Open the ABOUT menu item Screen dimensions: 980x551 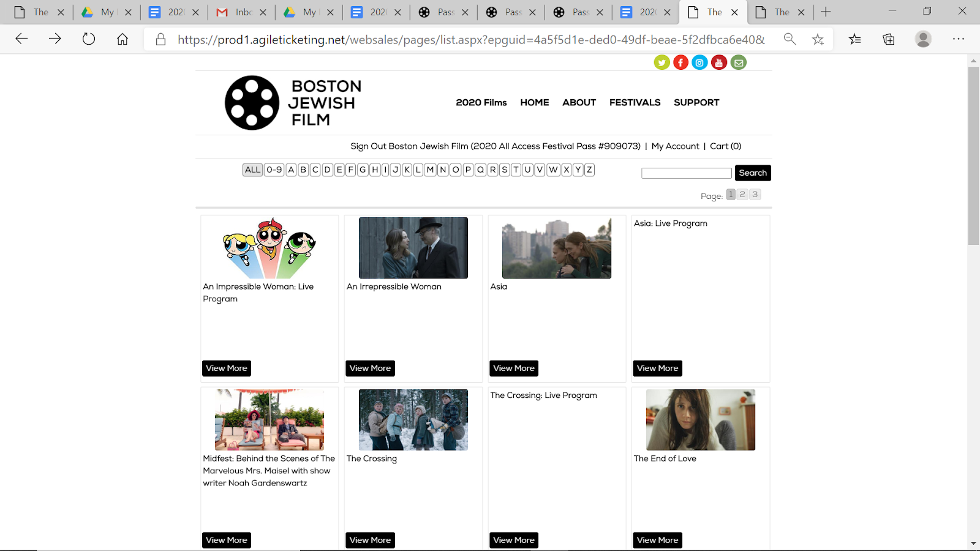point(579,102)
